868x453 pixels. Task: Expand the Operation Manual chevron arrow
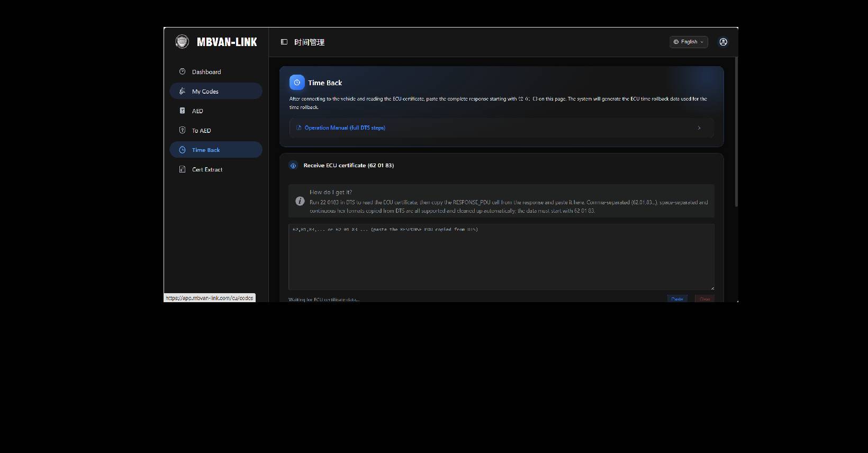[699, 128]
